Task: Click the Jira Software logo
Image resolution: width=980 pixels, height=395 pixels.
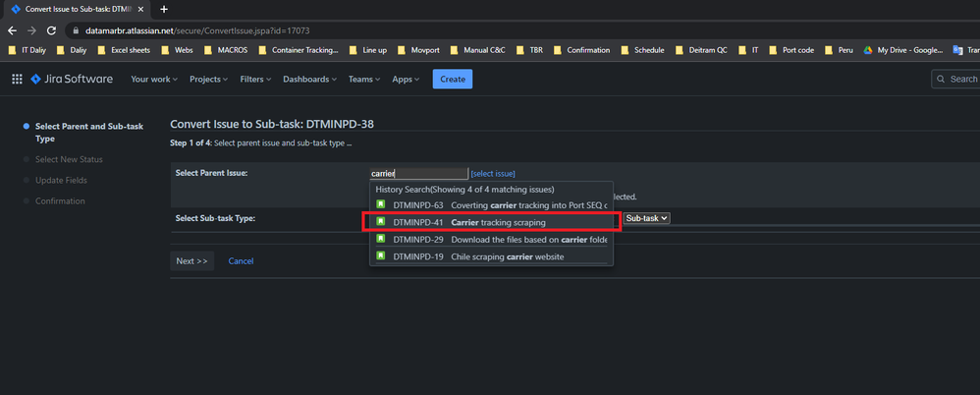Action: pos(72,79)
